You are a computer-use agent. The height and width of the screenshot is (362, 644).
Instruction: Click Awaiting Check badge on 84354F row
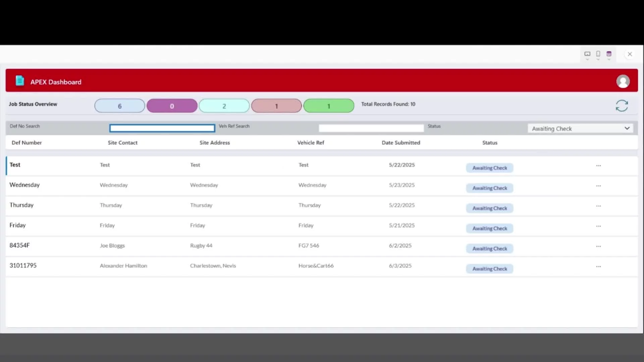489,248
